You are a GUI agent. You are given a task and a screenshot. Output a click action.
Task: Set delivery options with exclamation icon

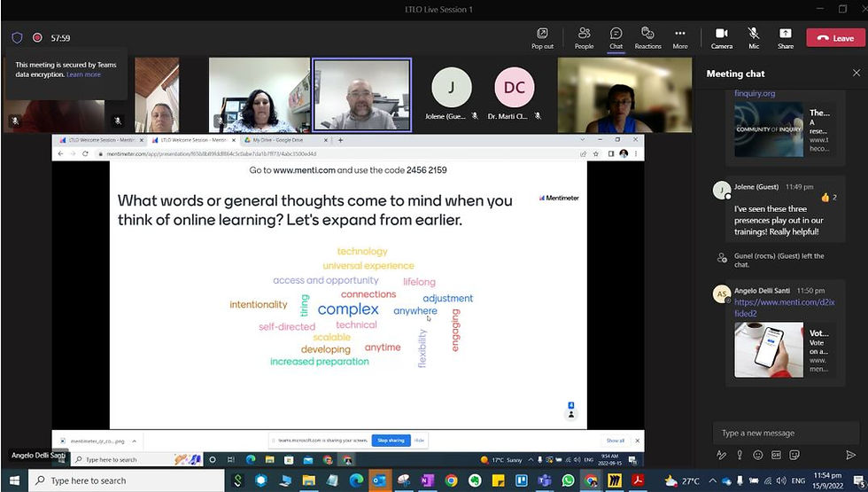[x=740, y=455]
